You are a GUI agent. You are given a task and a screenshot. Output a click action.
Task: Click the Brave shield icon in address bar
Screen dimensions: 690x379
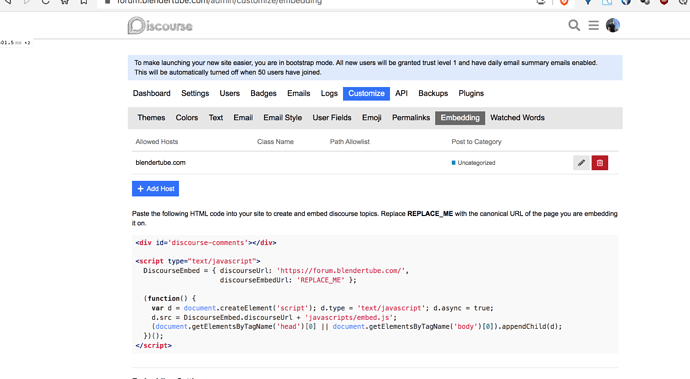(x=564, y=2)
